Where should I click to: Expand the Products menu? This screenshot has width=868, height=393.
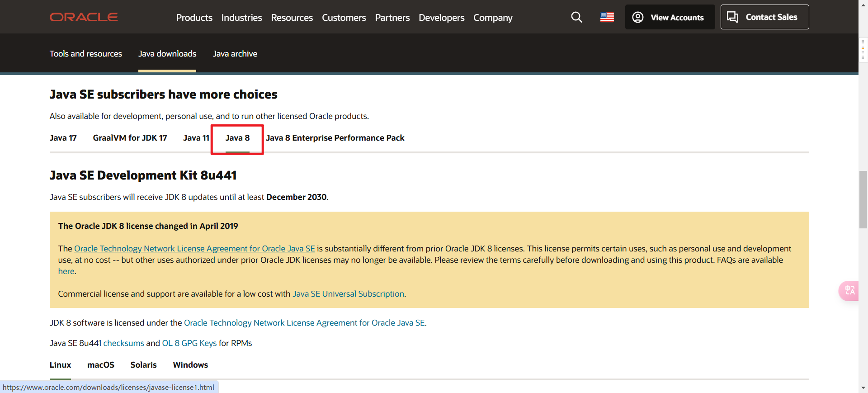click(194, 18)
